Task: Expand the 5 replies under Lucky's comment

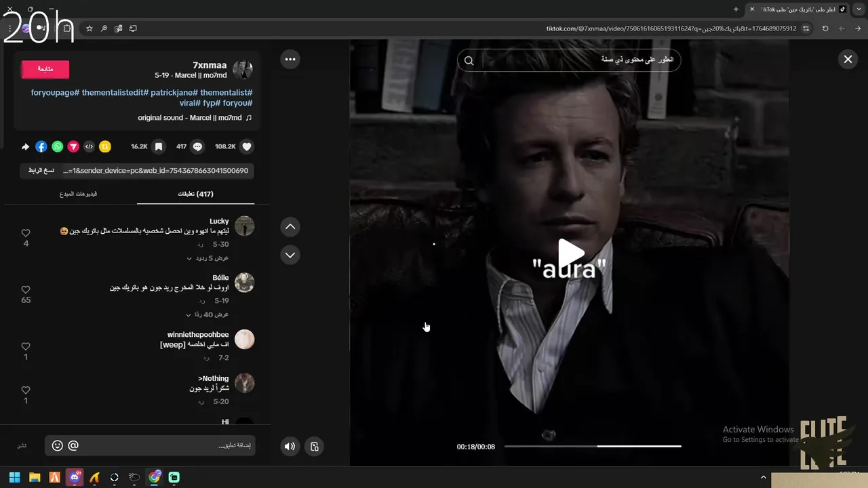Action: [208, 258]
